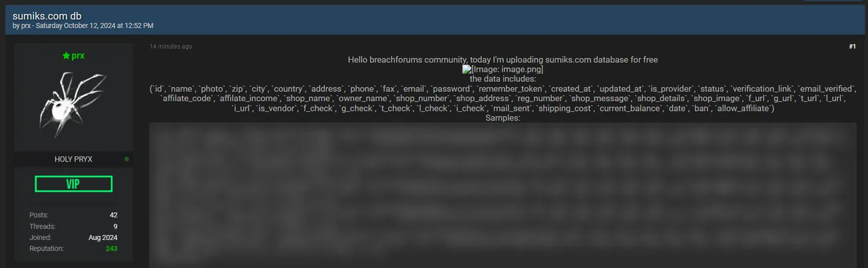Click the Reputation value 243
Screen dimensions: 868x268
point(112,248)
